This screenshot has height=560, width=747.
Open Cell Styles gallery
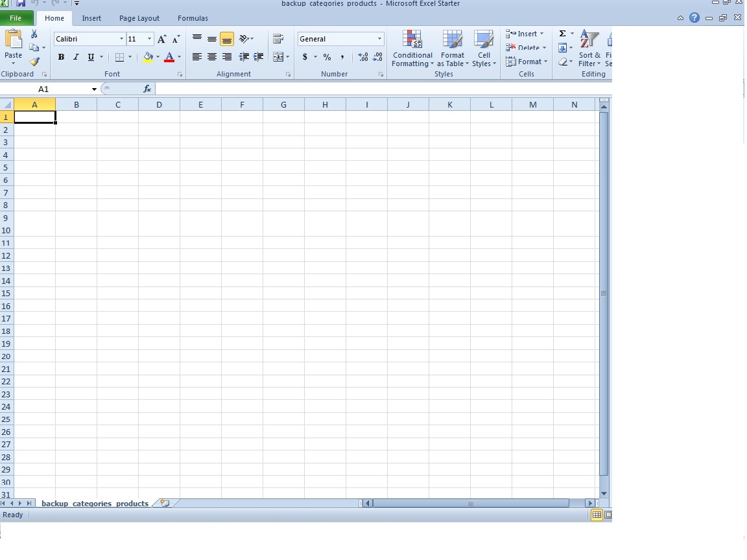coord(484,49)
